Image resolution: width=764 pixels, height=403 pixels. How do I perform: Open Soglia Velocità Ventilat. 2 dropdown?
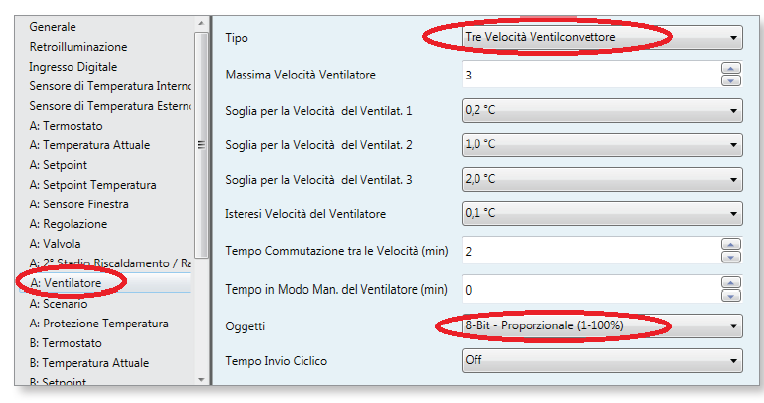click(x=602, y=145)
